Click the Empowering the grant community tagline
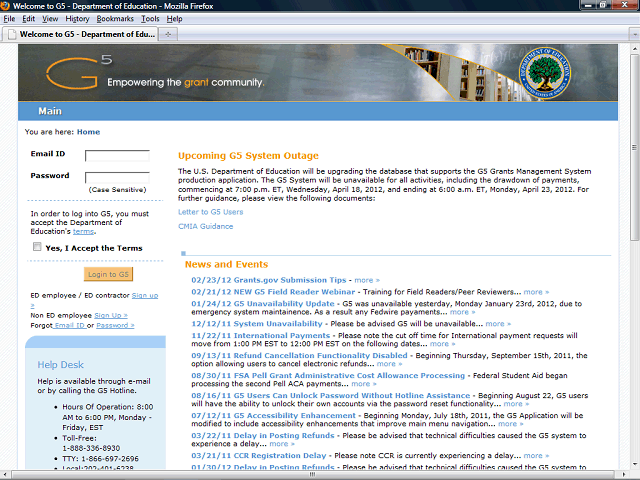 click(186, 82)
